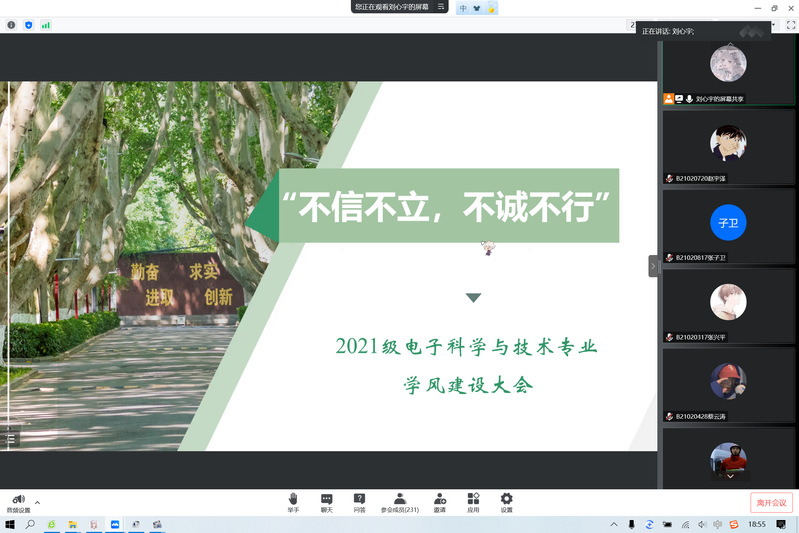Select participant tile B21020817张子卫
The image size is (799, 533).
pos(728,228)
